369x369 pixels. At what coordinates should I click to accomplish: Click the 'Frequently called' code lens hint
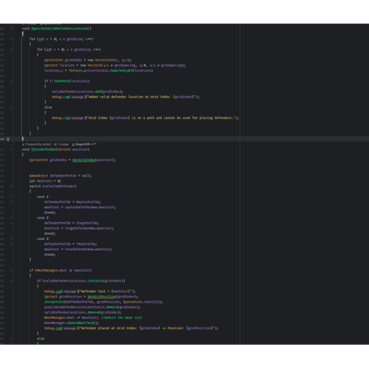point(37,144)
